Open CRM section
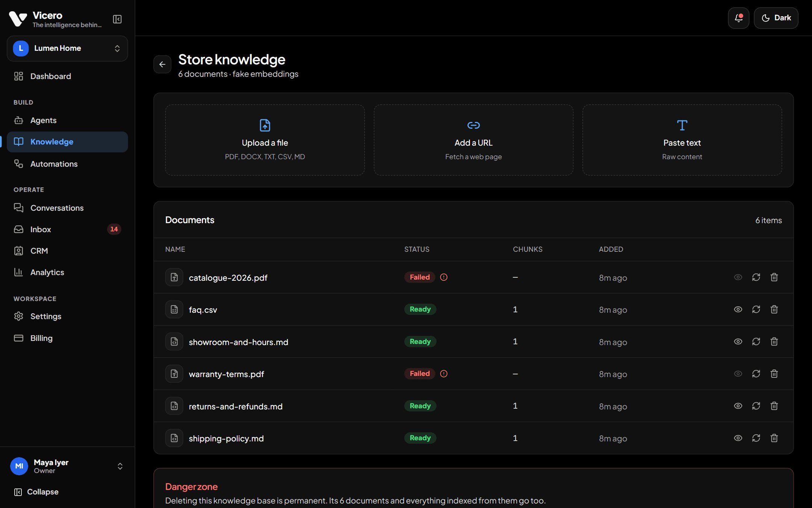 tap(67, 251)
